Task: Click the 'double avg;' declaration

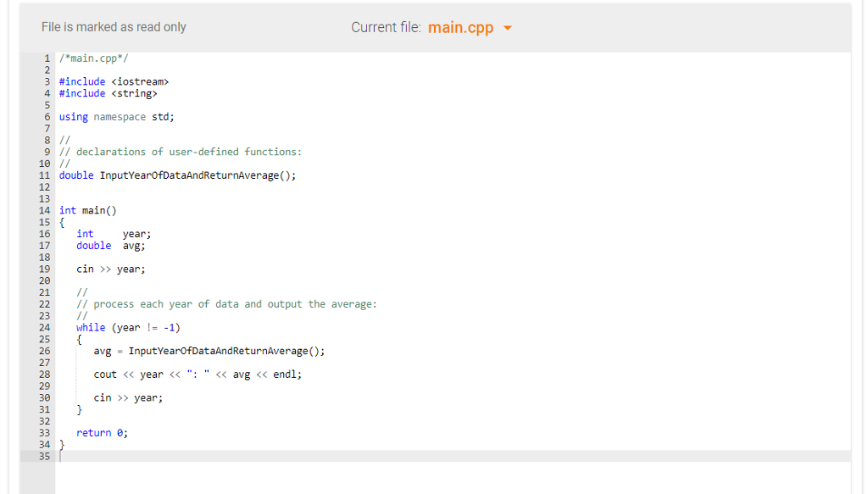Action: pyautogui.click(x=111, y=246)
